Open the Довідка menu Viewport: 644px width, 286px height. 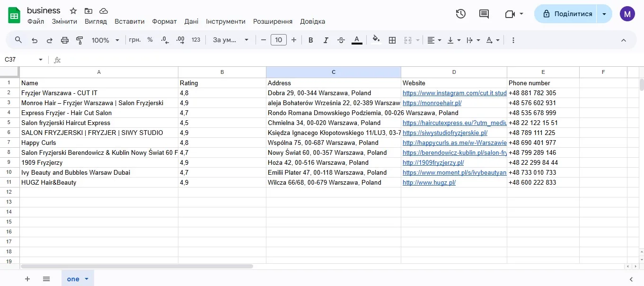coord(313,21)
